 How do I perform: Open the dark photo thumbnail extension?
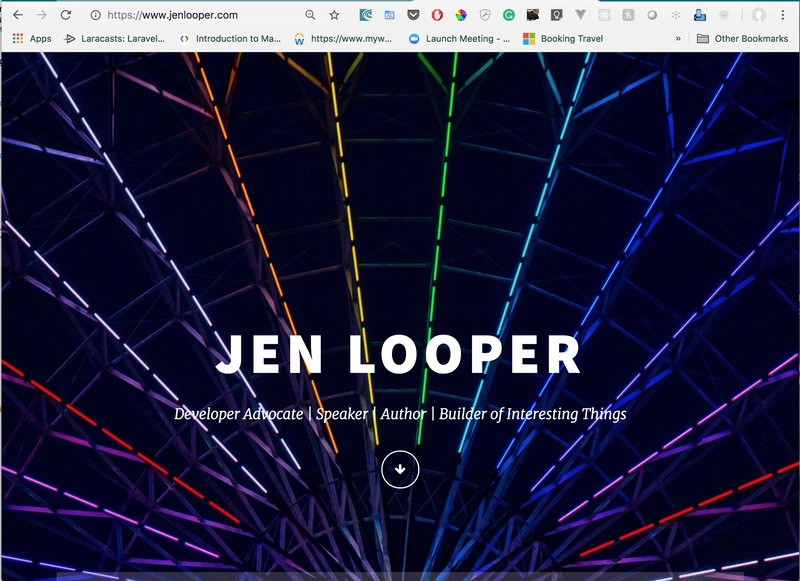(x=533, y=15)
